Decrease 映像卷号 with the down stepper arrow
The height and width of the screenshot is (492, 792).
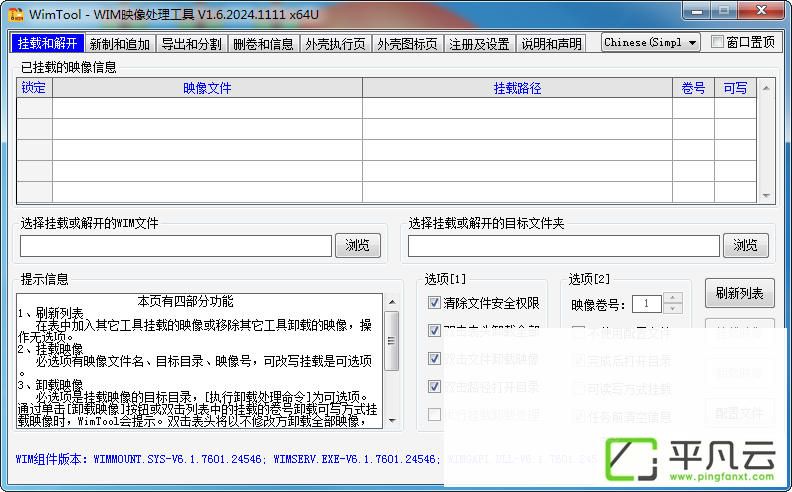pos(672,309)
